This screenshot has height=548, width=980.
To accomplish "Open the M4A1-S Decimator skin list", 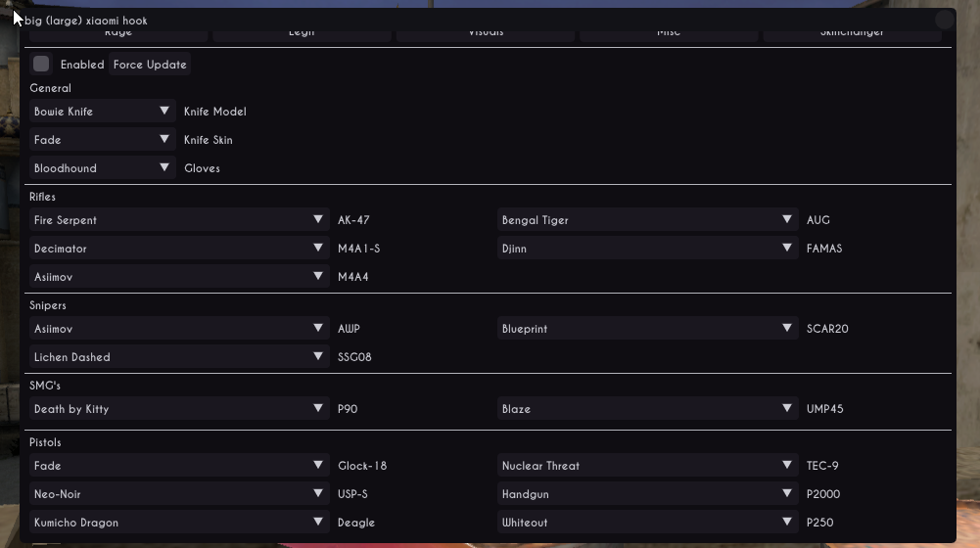I will (x=179, y=249).
